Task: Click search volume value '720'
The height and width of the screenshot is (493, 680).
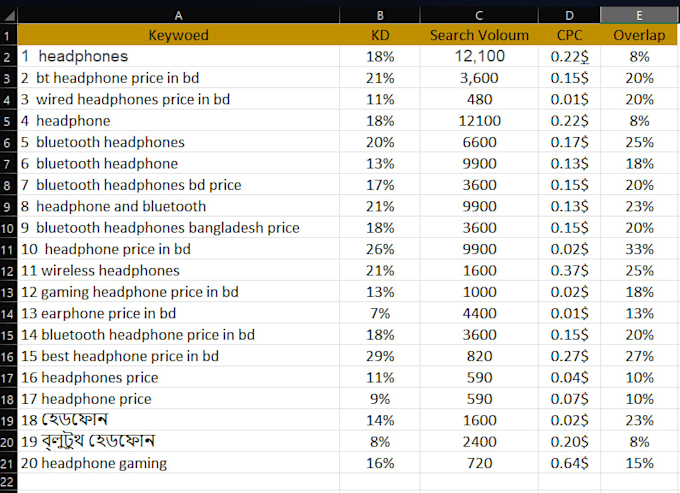Action: pos(479,463)
